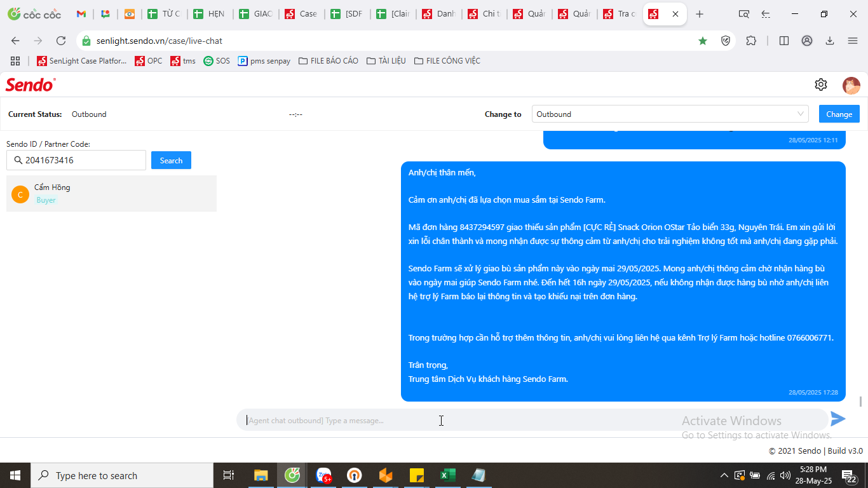Click the tab history back-arrow icon in title bar
The image size is (868, 488).
click(766, 14)
